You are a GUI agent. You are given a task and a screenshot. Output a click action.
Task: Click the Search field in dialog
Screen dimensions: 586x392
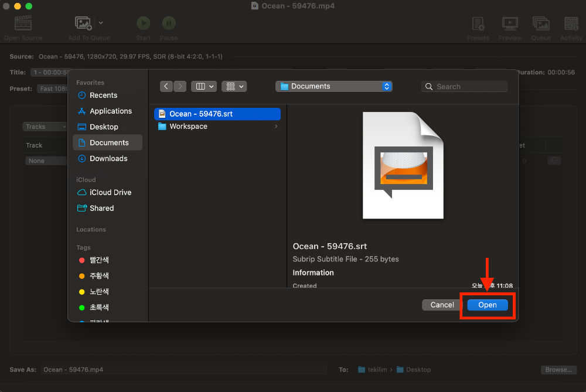tap(464, 87)
